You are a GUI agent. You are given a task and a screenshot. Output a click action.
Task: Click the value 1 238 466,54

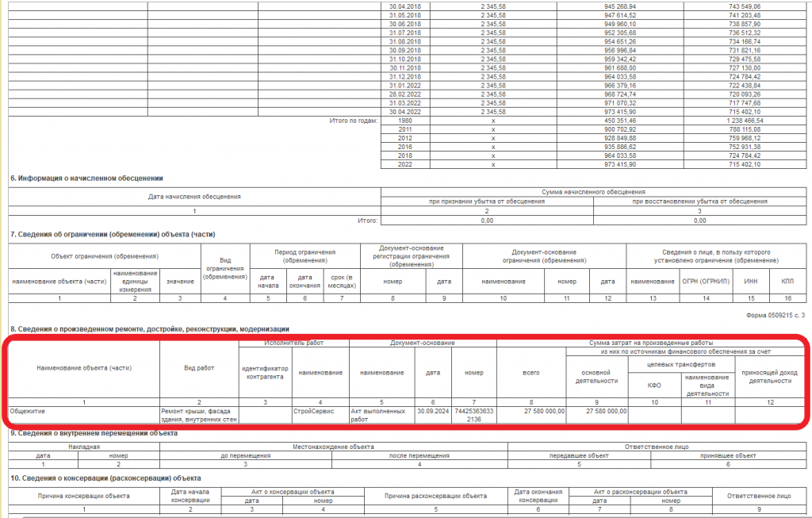(745, 121)
